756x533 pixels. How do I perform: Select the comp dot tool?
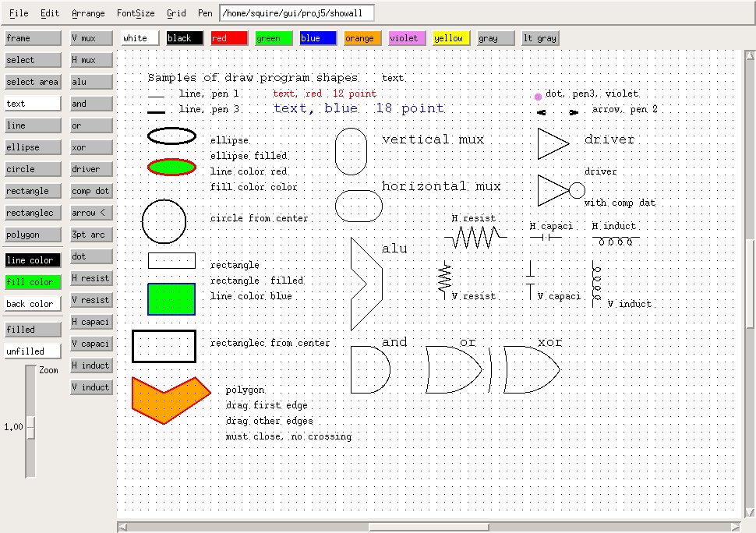coord(92,191)
